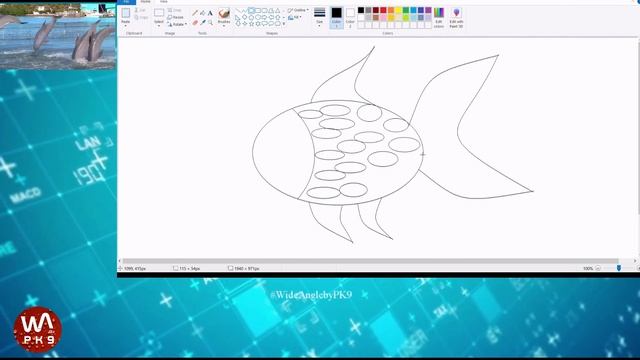Click Edit with Paint 3D
Screen dimensions: 640x360
coord(456,17)
